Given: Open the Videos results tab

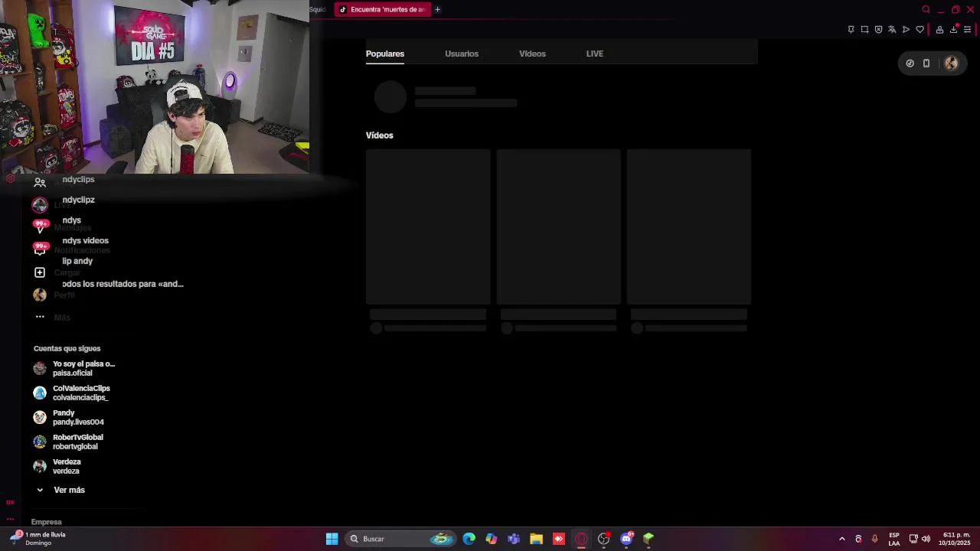Looking at the screenshot, I should pyautogui.click(x=532, y=54).
